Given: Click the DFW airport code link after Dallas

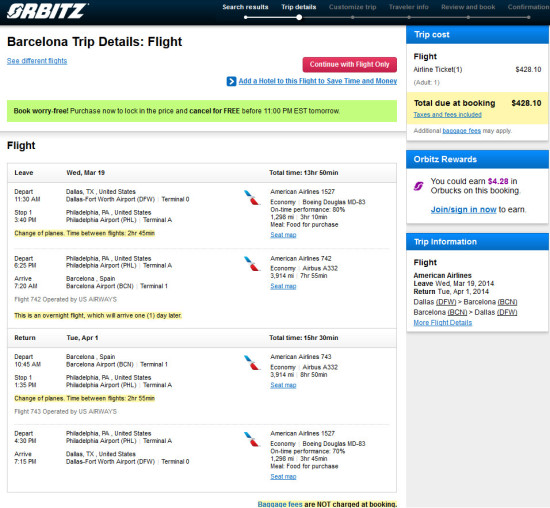Looking at the screenshot, I should (x=445, y=302).
